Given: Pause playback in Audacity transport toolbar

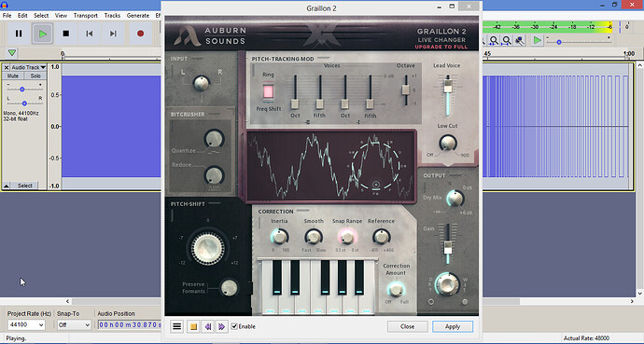Looking at the screenshot, I should (19, 34).
